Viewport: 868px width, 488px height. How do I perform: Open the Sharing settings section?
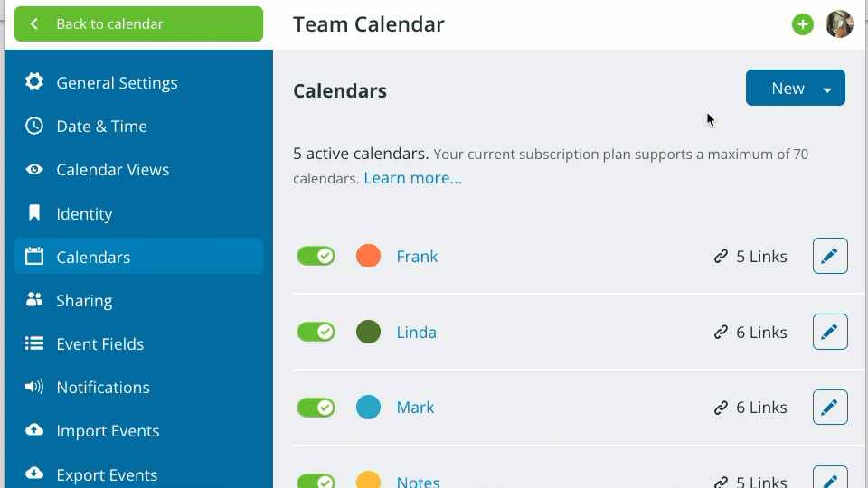pos(84,300)
